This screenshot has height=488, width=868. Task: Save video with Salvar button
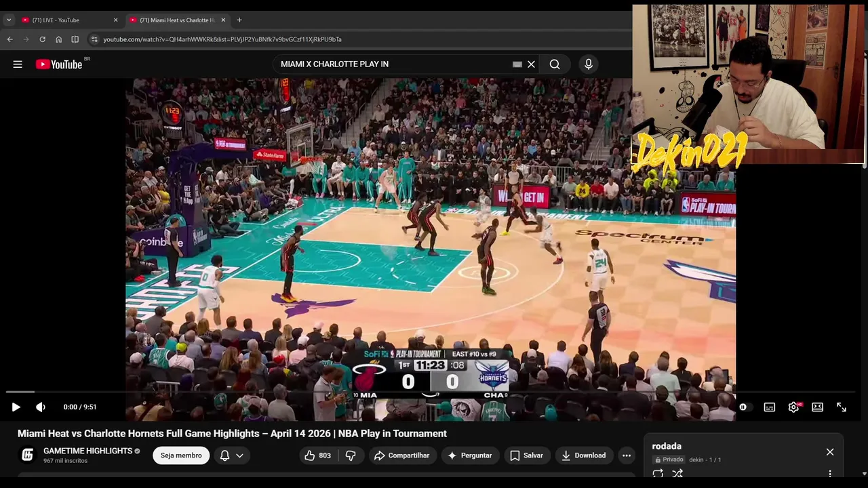pyautogui.click(x=527, y=455)
